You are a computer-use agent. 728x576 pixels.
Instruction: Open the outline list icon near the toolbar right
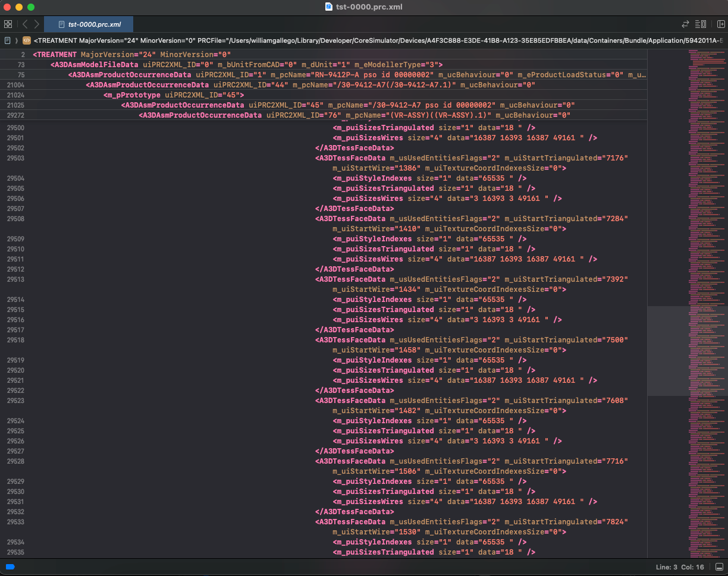pos(699,24)
